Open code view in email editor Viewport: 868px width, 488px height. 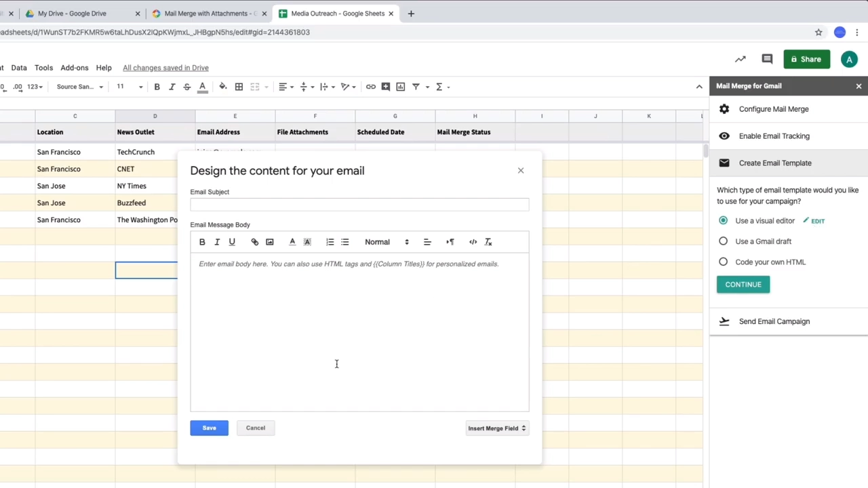(473, 242)
